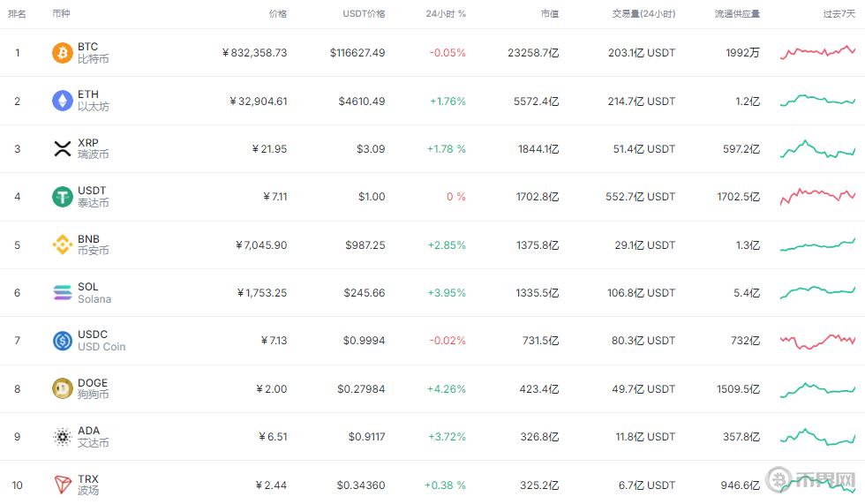Click the Bitcoin BTC coin icon
Viewport: 865px width, 504px height.
click(x=62, y=53)
